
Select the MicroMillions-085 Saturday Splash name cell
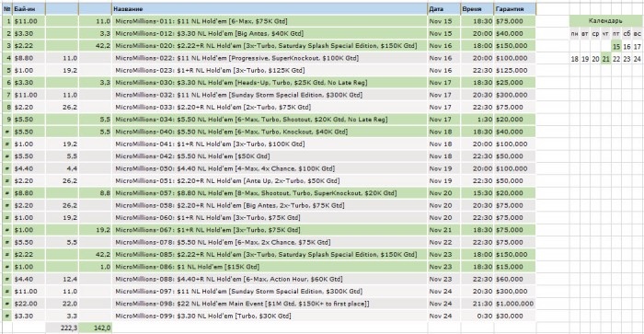point(270,254)
